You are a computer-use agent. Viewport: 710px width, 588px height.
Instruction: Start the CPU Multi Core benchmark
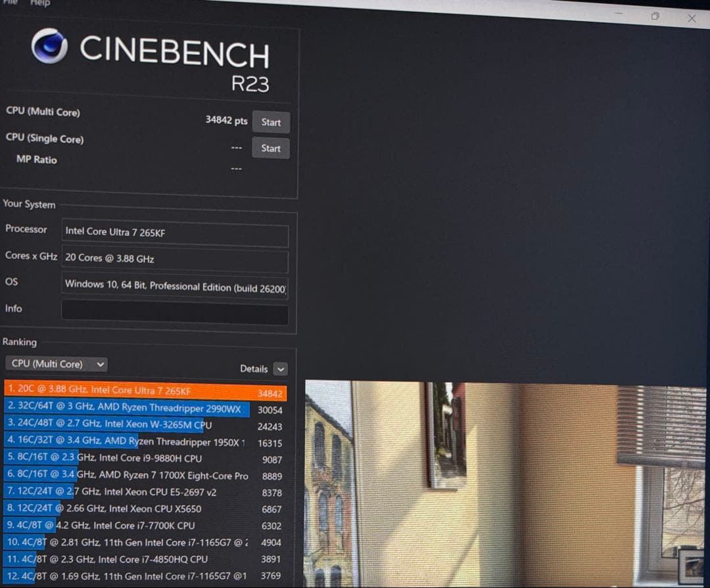(271, 122)
